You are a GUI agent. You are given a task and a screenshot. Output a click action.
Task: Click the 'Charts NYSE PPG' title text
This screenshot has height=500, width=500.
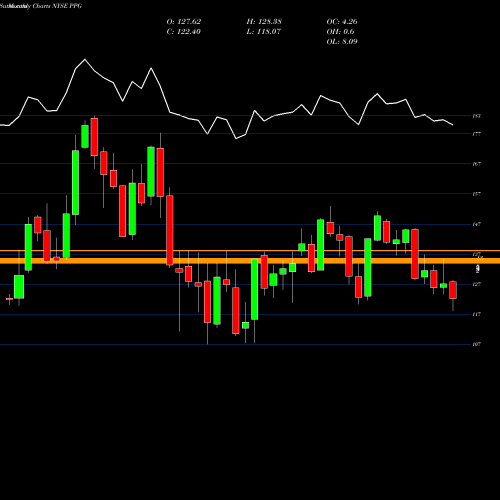pos(57,6)
